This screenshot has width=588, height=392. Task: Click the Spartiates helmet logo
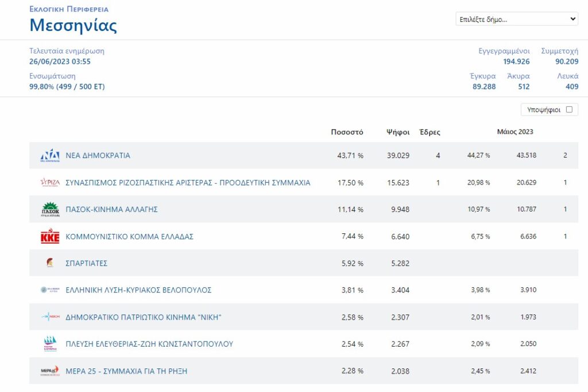point(50,263)
